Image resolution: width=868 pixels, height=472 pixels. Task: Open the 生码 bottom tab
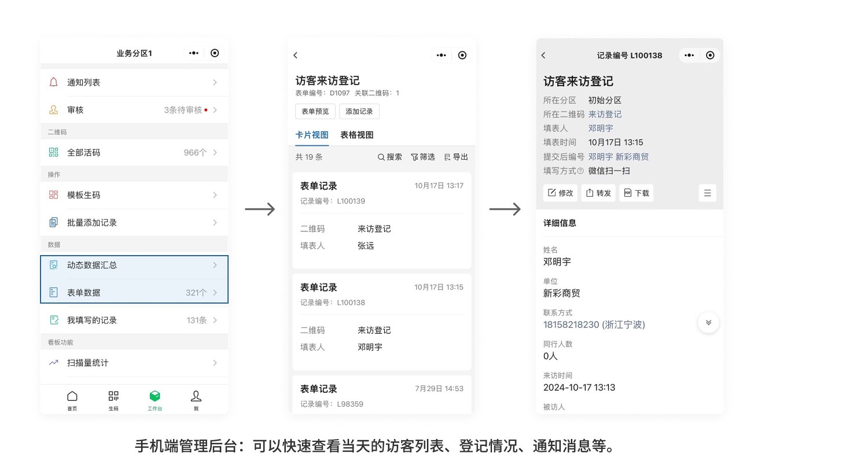point(113,400)
